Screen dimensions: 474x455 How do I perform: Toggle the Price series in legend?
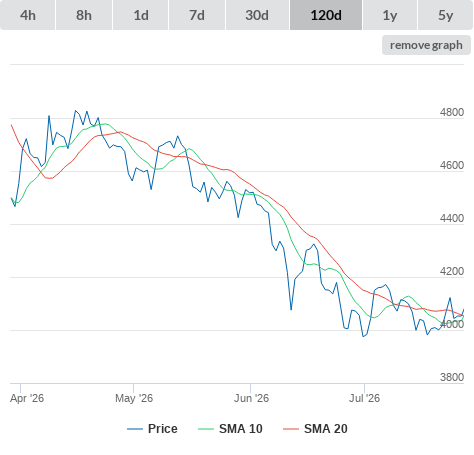coord(162,429)
